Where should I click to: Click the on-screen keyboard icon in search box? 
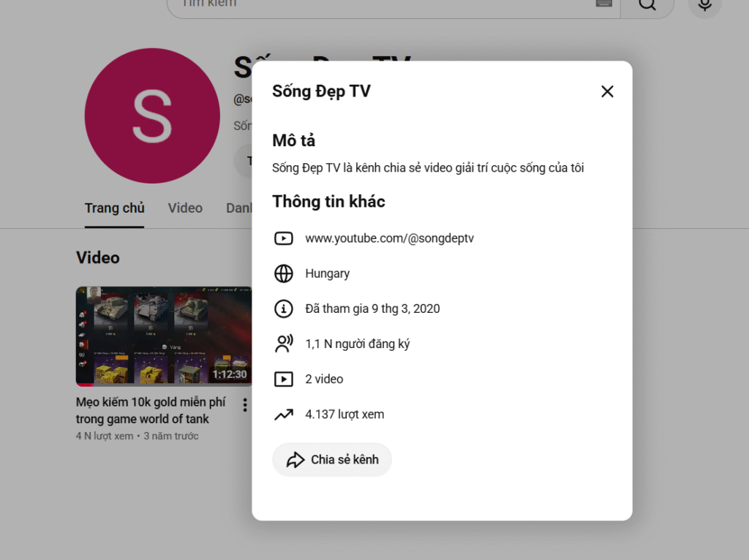click(603, 3)
